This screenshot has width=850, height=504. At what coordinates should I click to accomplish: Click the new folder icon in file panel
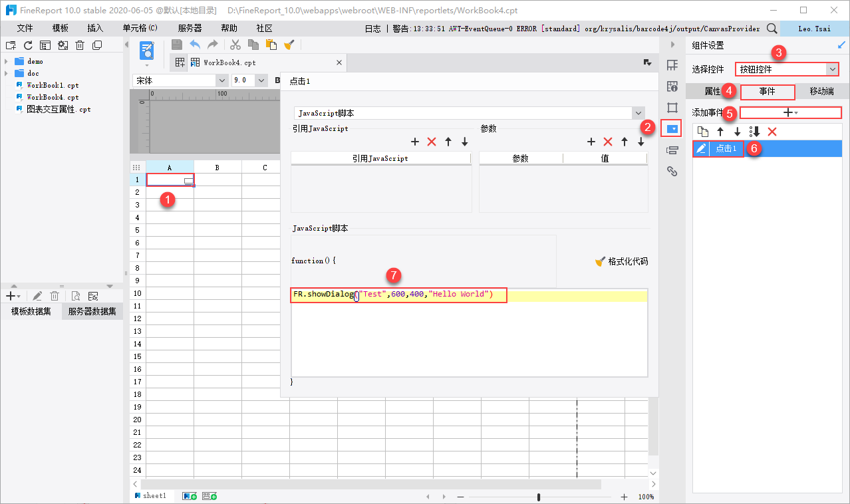pyautogui.click(x=10, y=45)
